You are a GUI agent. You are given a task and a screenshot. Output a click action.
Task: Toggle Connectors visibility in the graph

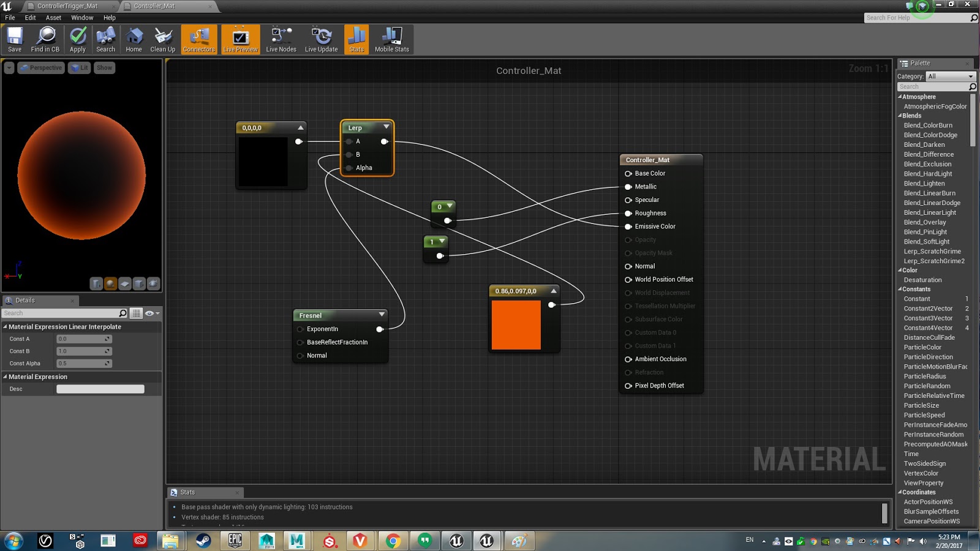[x=198, y=39]
